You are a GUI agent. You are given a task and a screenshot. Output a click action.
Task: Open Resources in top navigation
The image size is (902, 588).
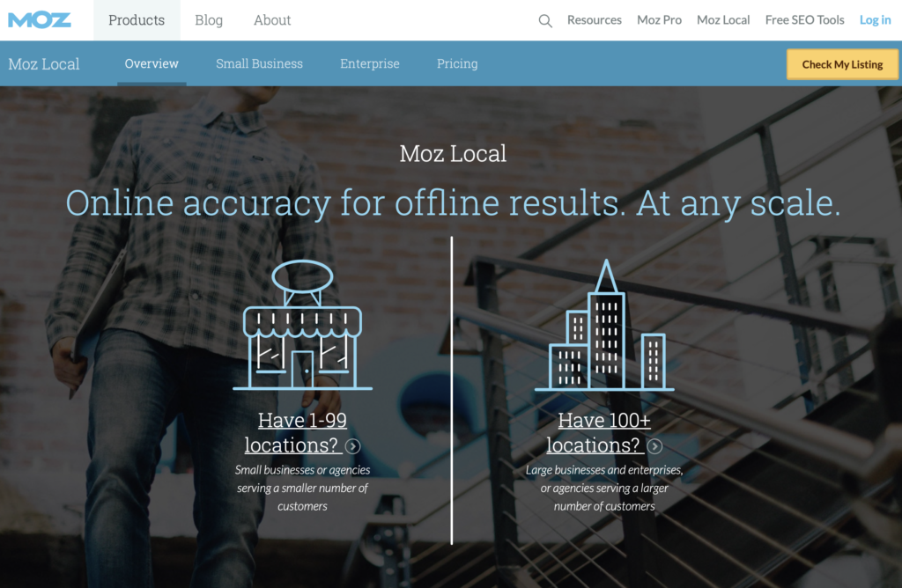[x=595, y=20]
